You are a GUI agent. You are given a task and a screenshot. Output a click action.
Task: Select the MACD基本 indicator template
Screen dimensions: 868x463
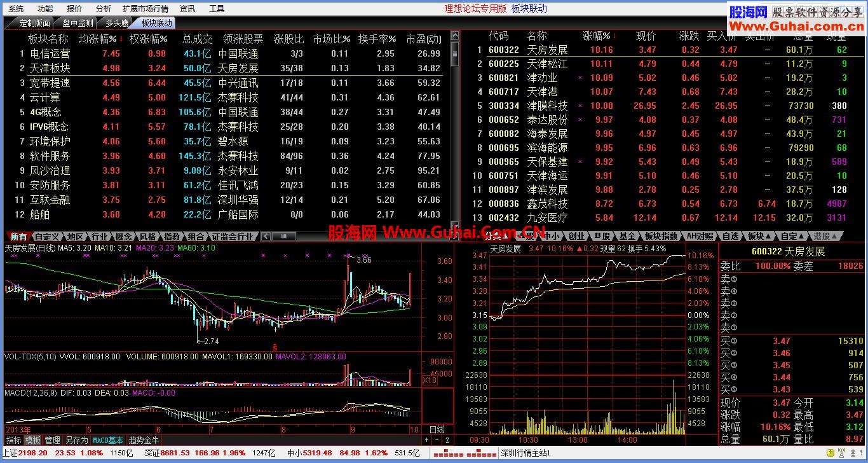pyautogui.click(x=109, y=440)
